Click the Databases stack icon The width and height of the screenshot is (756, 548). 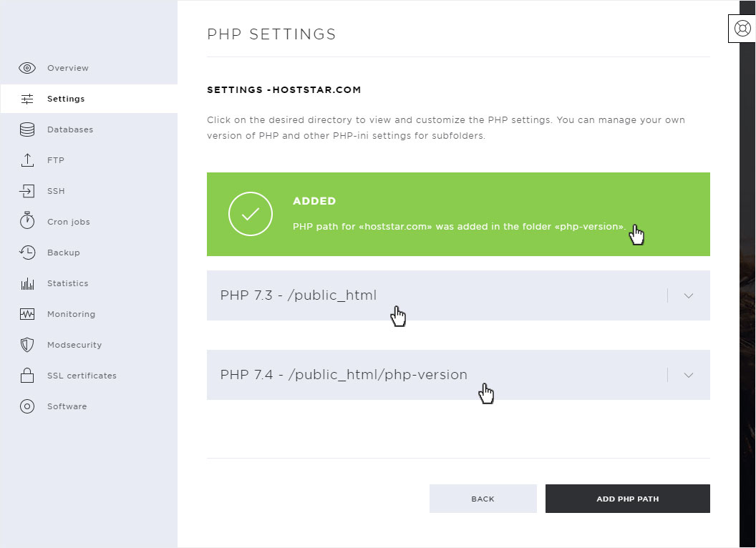tap(27, 130)
